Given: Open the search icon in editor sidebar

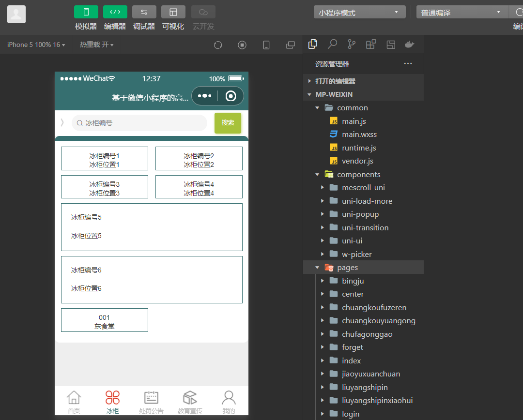Looking at the screenshot, I should click(x=332, y=45).
